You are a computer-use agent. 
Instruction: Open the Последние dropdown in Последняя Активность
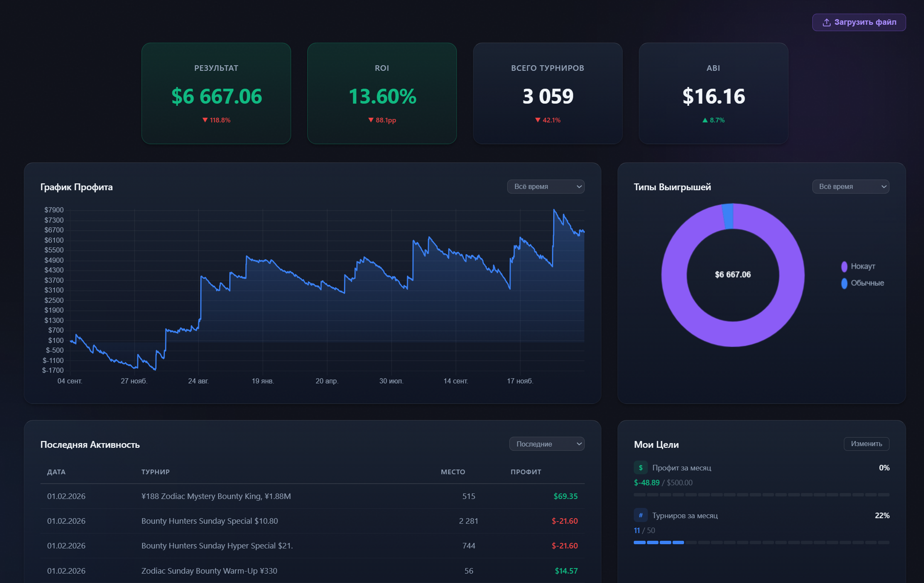pyautogui.click(x=547, y=444)
